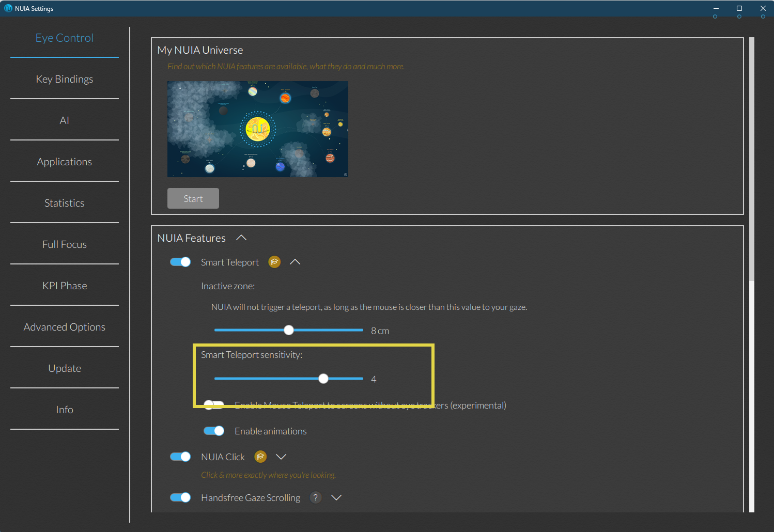
Task: Click 'NUIA will not trigger a teleport' description
Action: point(369,307)
